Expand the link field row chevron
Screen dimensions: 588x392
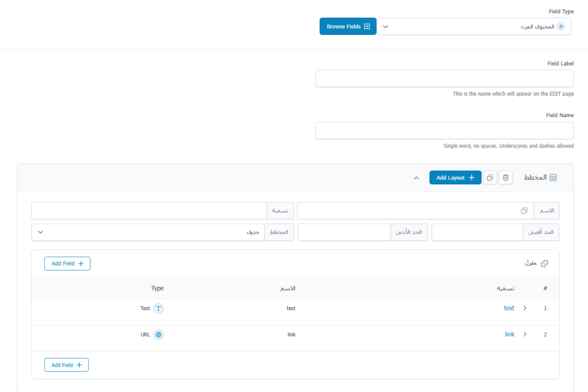[x=525, y=335]
